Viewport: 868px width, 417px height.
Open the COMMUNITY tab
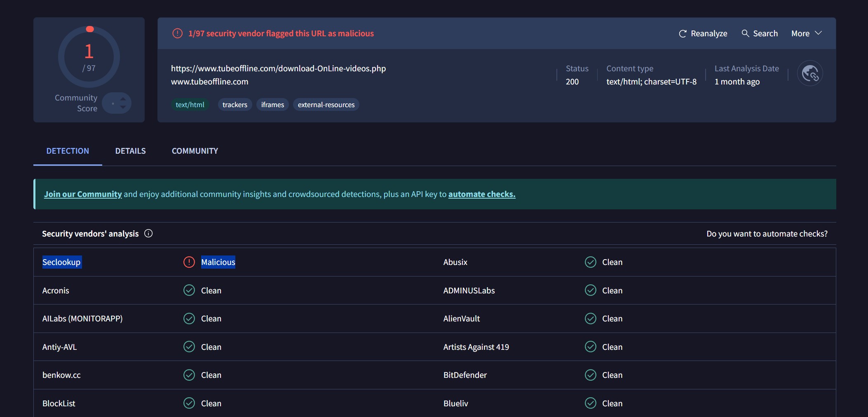click(195, 151)
